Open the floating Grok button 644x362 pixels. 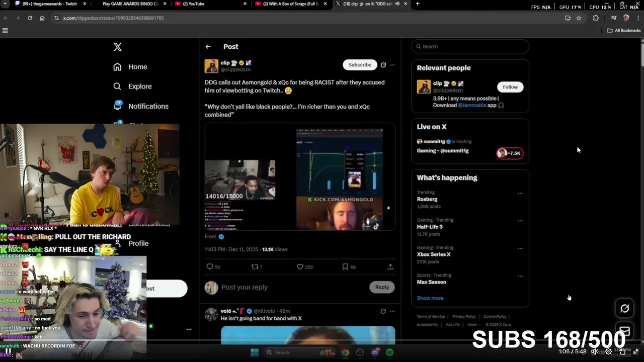pyautogui.click(x=624, y=308)
